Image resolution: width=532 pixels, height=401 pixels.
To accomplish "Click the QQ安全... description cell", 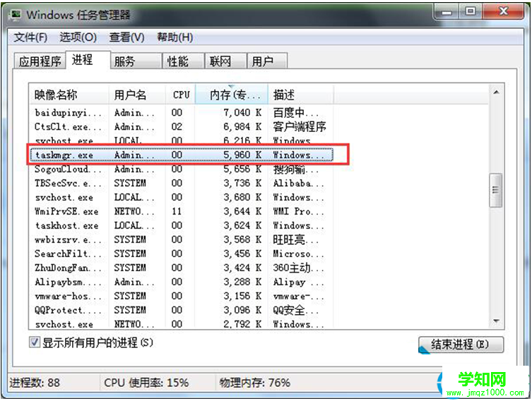I will tap(296, 310).
